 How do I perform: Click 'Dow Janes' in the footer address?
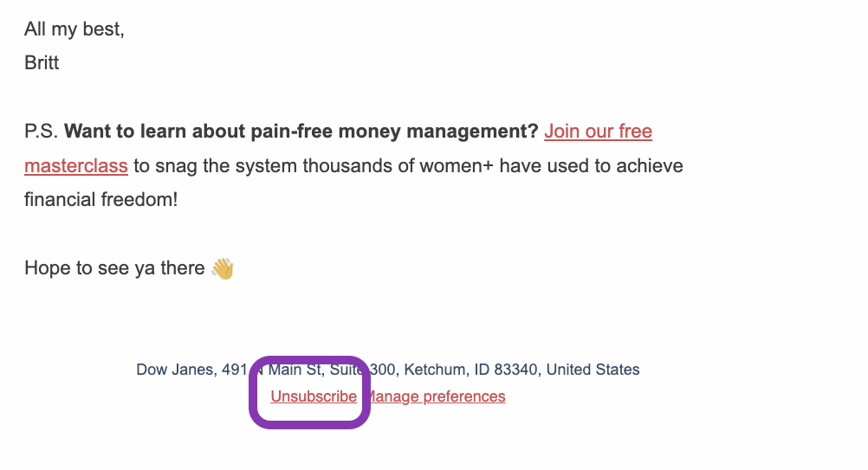click(174, 370)
